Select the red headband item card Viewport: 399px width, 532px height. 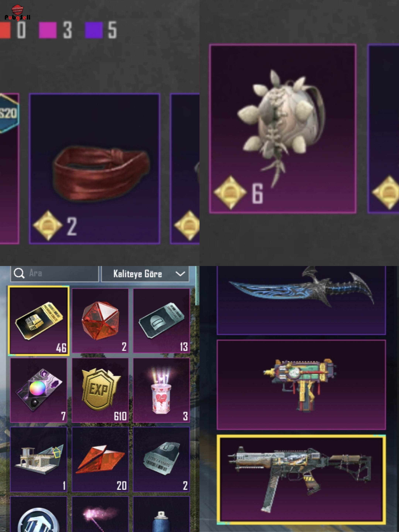tap(95, 169)
